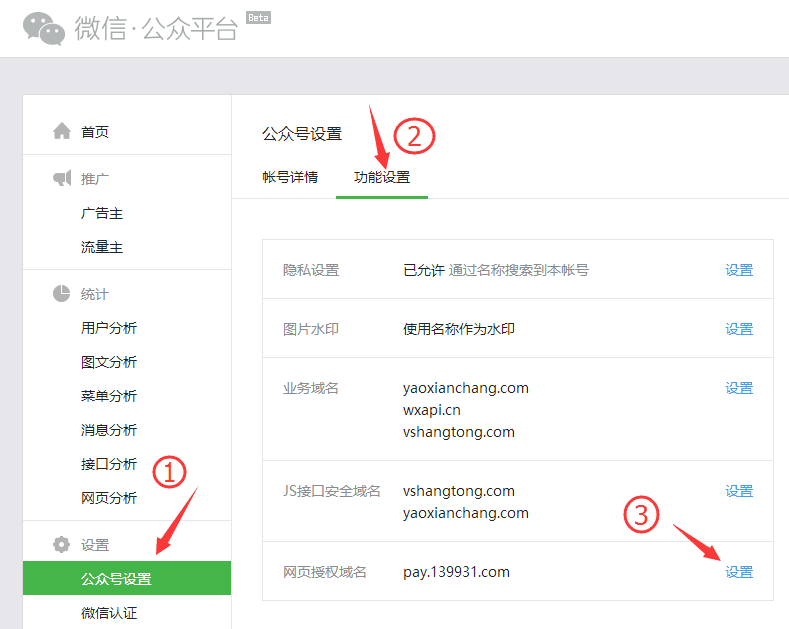Viewport: 789px width, 629px height.
Task: Open 接口分析 in the sidebar
Action: [109, 464]
